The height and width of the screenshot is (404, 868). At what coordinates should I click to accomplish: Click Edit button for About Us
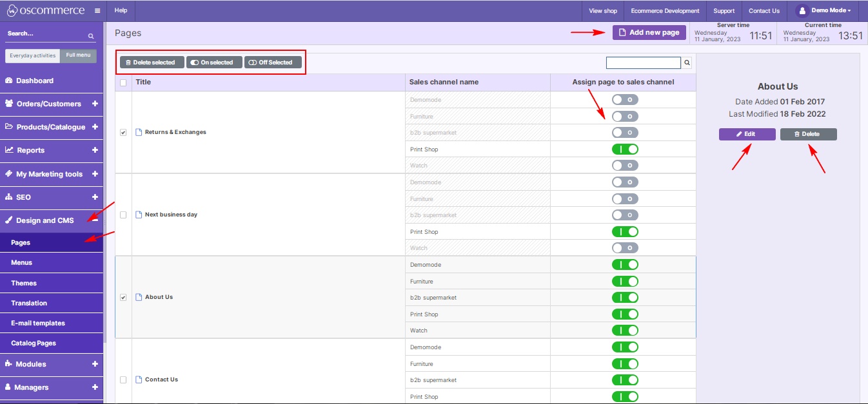(747, 134)
